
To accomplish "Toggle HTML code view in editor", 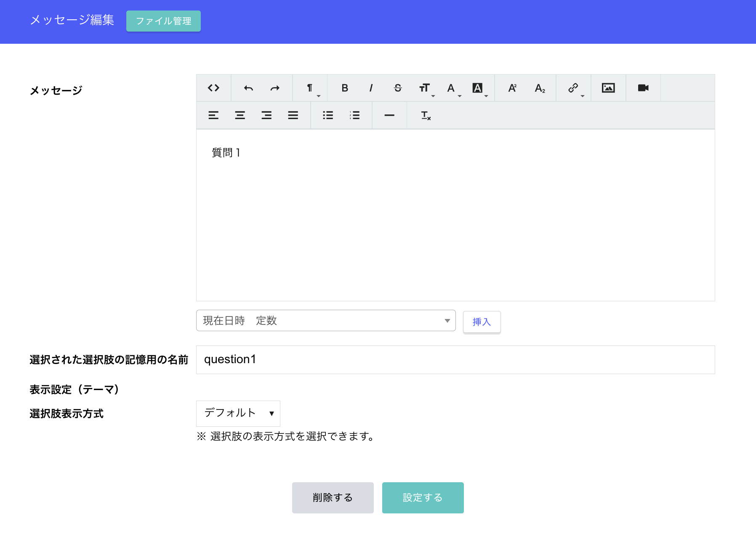I will pos(213,88).
